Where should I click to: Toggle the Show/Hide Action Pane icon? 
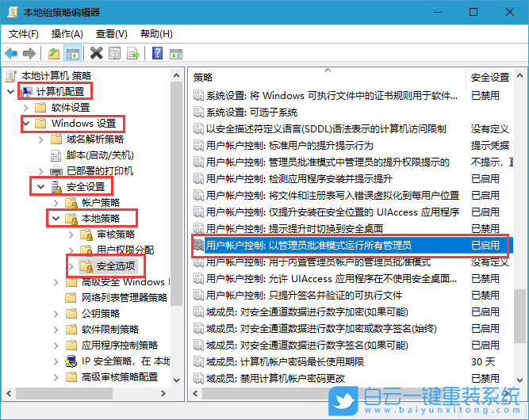pos(175,53)
